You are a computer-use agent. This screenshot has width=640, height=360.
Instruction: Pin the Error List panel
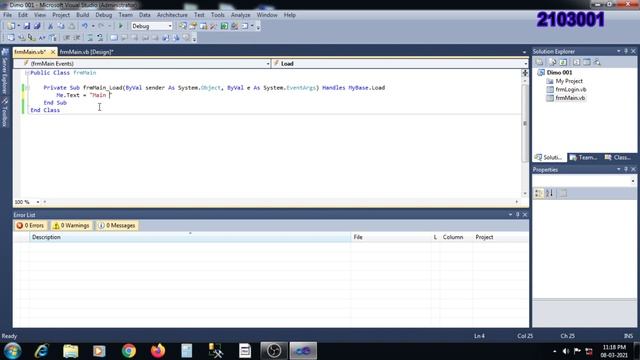click(x=518, y=215)
